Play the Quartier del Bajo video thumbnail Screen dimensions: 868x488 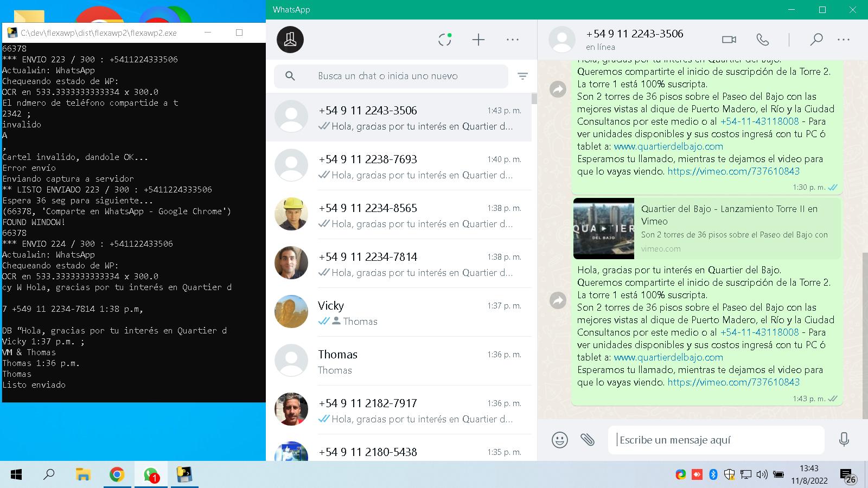[604, 228]
